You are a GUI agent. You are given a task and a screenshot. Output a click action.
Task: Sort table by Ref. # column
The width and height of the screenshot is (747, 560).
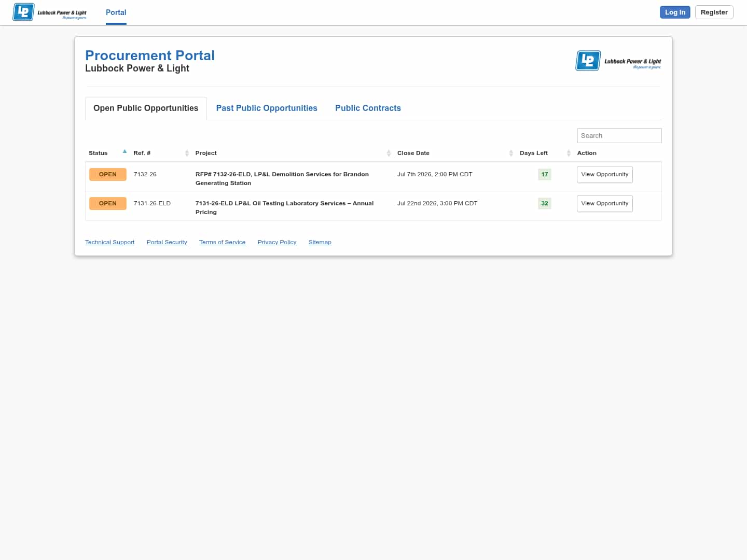pos(161,153)
